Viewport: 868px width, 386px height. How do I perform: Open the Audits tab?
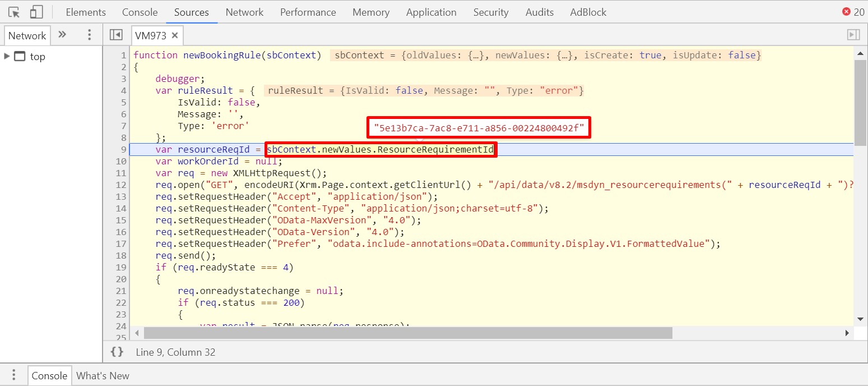pyautogui.click(x=540, y=12)
